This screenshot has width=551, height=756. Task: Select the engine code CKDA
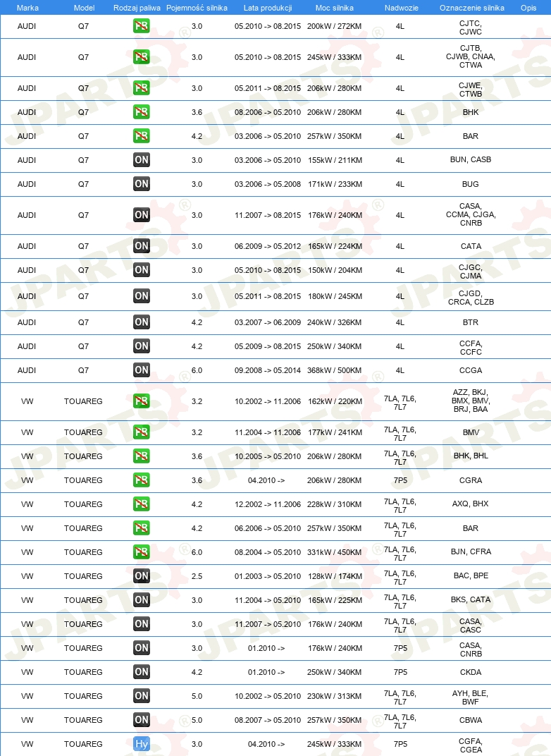coord(471,672)
